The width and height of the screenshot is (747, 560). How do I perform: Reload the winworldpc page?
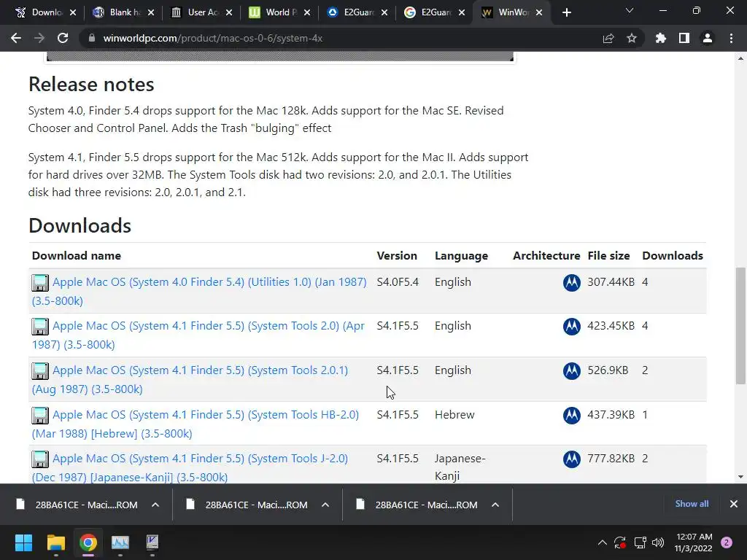tap(63, 38)
